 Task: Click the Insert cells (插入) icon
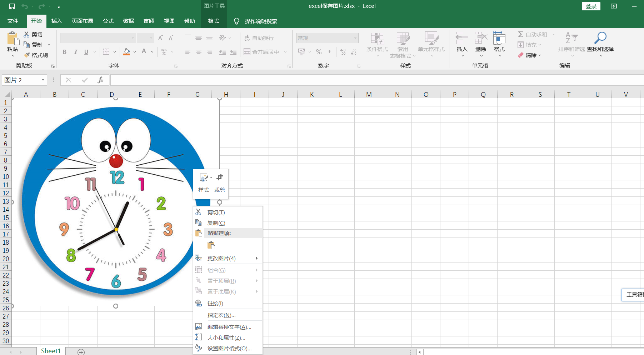tap(462, 38)
